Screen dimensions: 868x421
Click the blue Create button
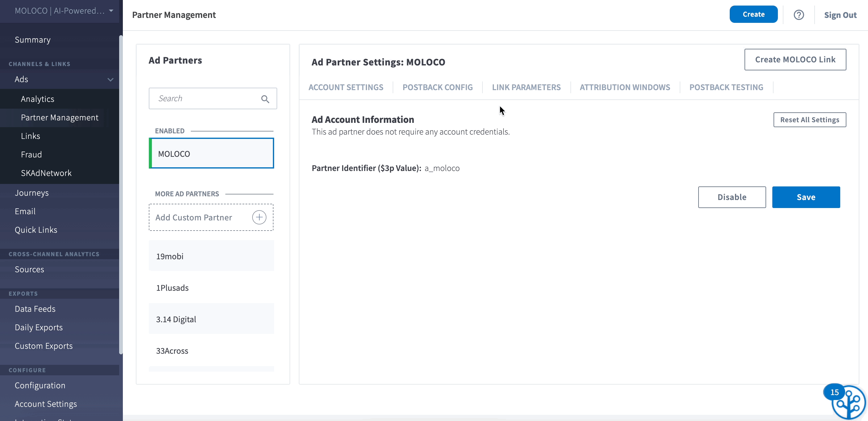(x=753, y=14)
